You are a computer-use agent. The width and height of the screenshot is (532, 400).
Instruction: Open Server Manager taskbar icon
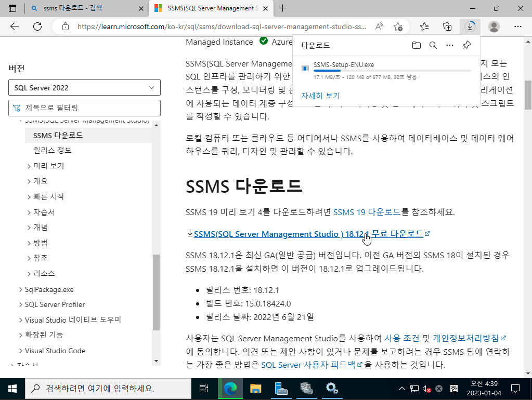click(x=281, y=389)
